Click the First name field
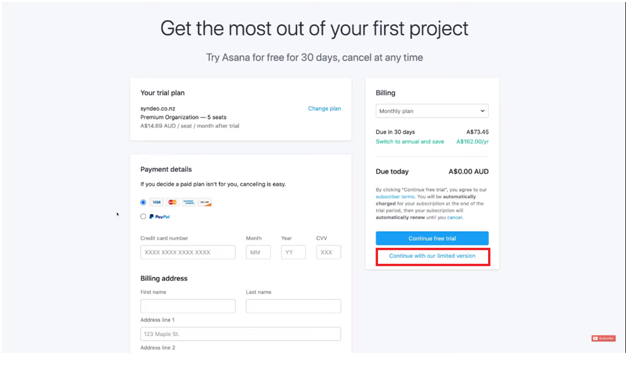This screenshot has width=628, height=382. [x=188, y=306]
